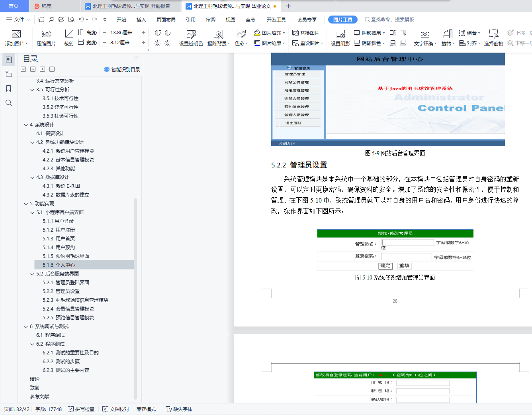Click the Redo arrow icon
Screen dimensions: 532x415
95,19
